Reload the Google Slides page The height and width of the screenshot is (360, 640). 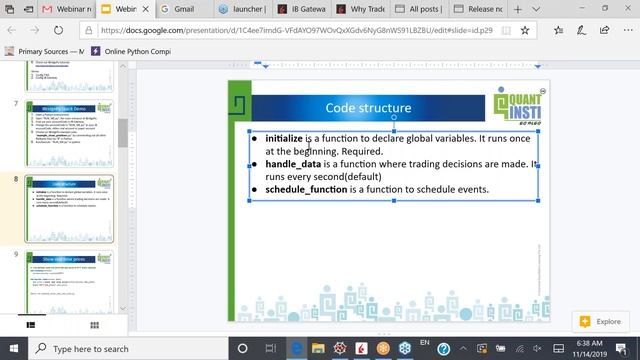pos(58,30)
